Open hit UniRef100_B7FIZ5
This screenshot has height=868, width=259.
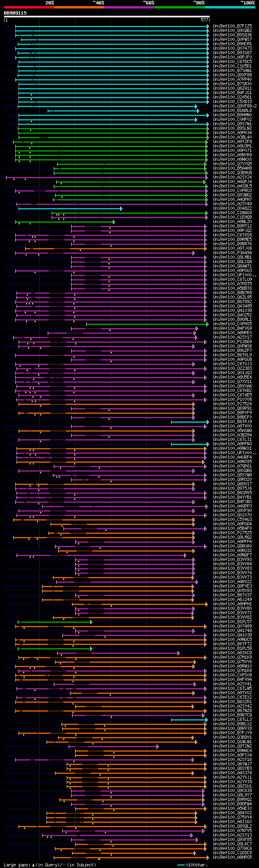coord(232,26)
